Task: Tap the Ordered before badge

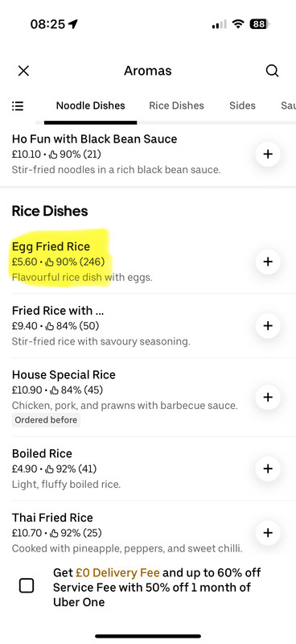Action: tap(46, 420)
